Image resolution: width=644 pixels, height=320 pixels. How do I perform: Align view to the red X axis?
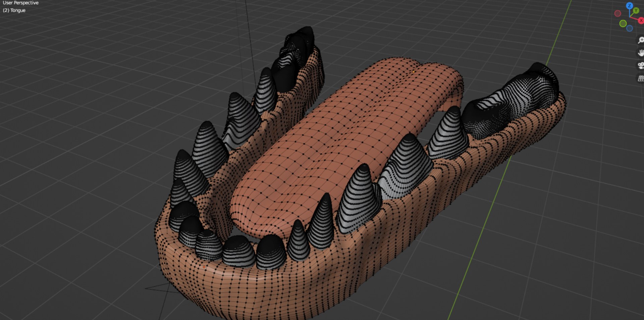(641, 20)
